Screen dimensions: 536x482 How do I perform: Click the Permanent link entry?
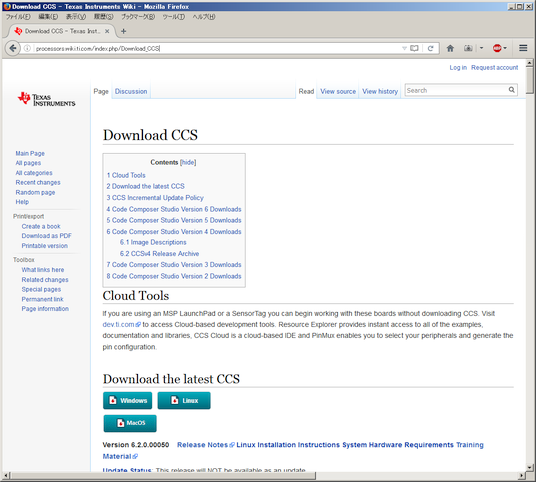tap(42, 299)
